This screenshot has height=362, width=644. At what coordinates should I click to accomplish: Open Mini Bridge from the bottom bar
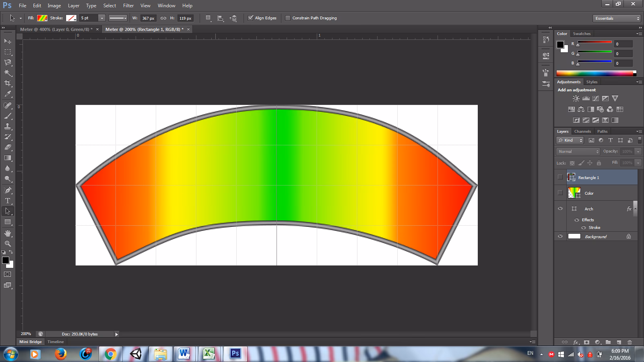[x=30, y=341]
